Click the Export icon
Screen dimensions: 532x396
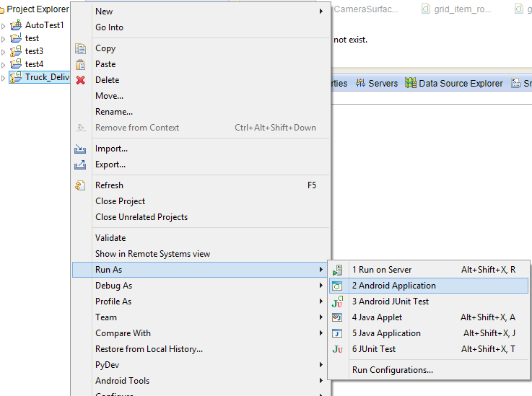[x=81, y=164]
